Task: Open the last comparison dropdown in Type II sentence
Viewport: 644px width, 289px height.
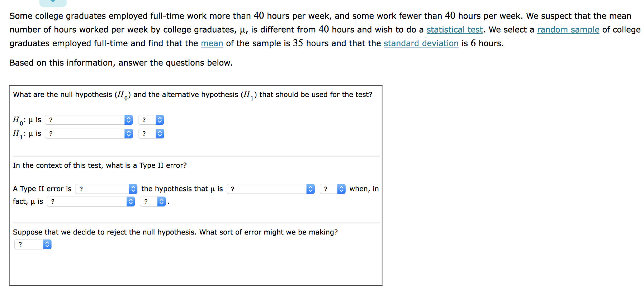Action: pos(152,202)
